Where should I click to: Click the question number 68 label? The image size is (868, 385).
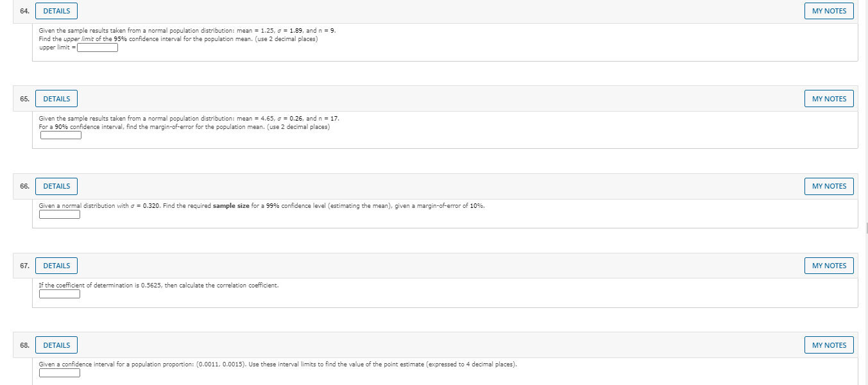point(23,345)
